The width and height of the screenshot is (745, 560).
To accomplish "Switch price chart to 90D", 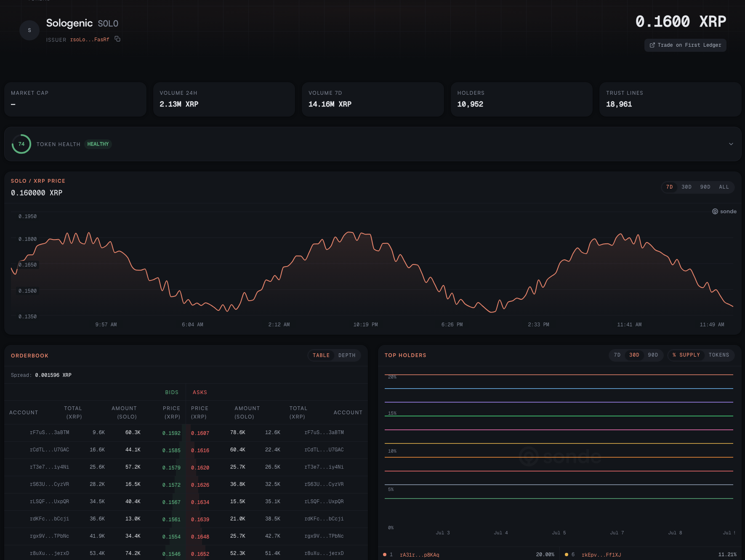I will point(705,187).
